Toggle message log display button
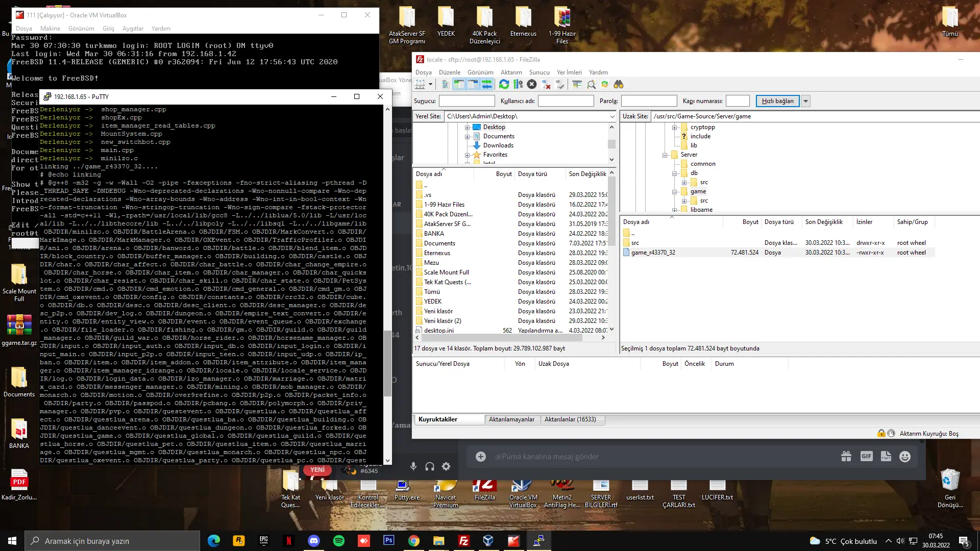 (x=445, y=84)
